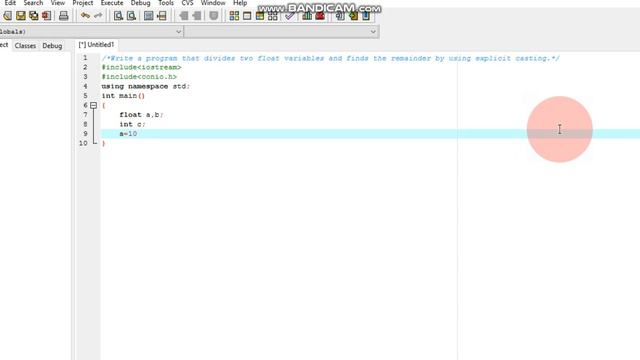Image resolution: width=640 pixels, height=360 pixels.
Task: Undo the last edit
Action: point(85,16)
